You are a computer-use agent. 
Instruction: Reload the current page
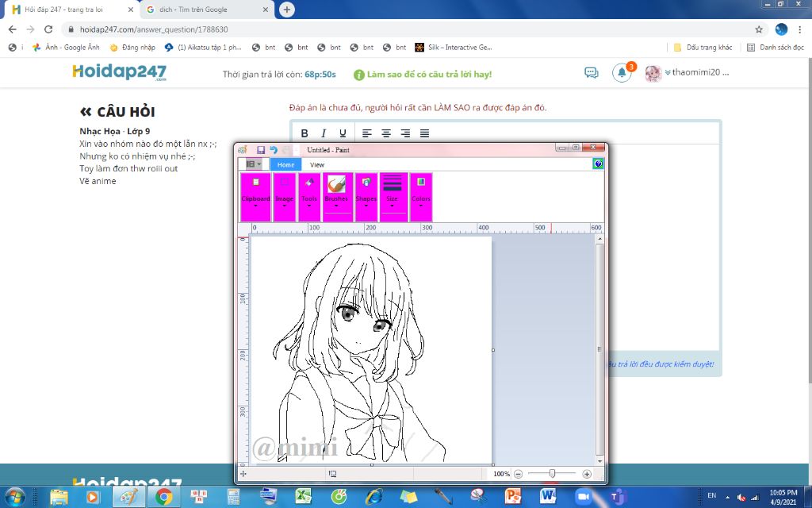48,29
